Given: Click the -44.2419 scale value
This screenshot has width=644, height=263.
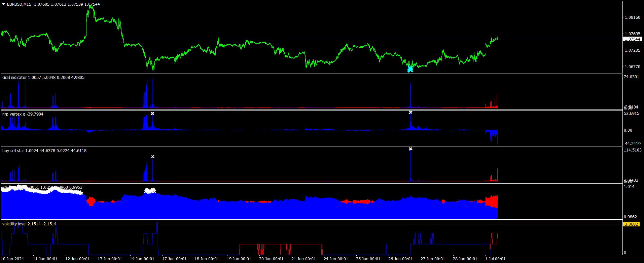Looking at the screenshot, I should tap(632, 144).
